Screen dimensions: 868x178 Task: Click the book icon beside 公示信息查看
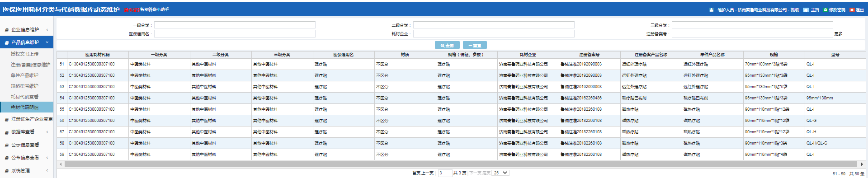[x=7, y=145]
